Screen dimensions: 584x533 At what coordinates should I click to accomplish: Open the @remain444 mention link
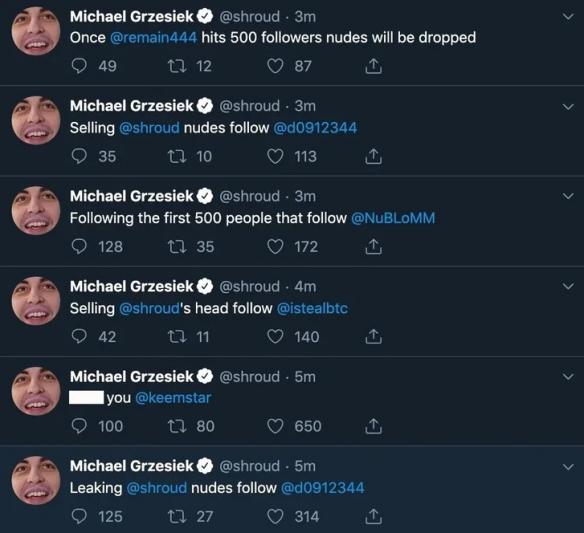153,38
